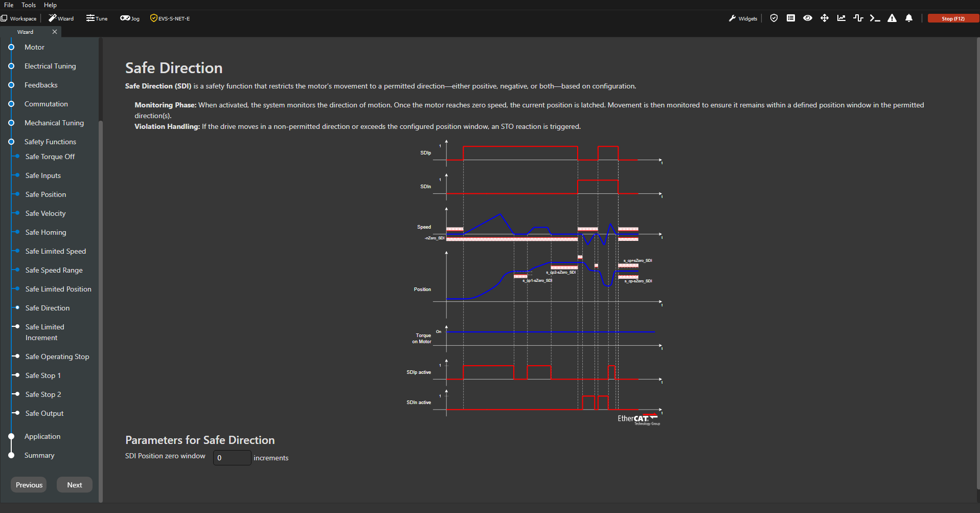Click the SDI Position zero window field
Viewport: 980px width, 513px height.
point(232,458)
